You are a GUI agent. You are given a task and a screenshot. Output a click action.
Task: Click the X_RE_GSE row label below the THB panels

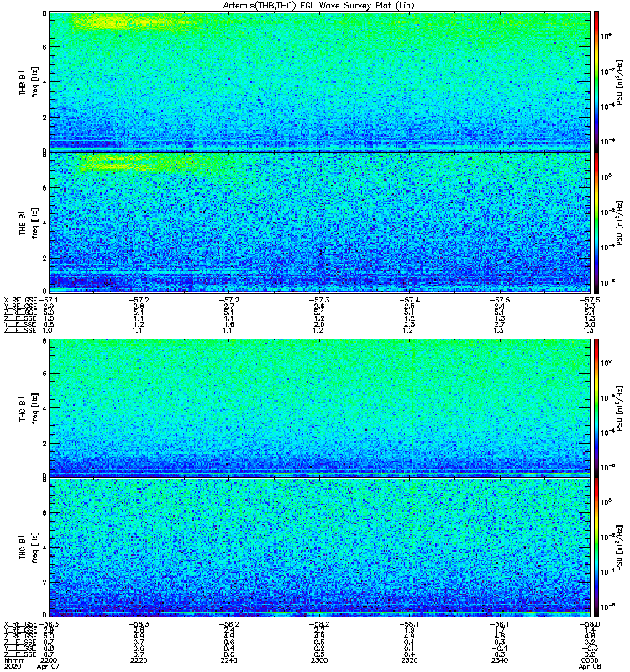[20, 300]
